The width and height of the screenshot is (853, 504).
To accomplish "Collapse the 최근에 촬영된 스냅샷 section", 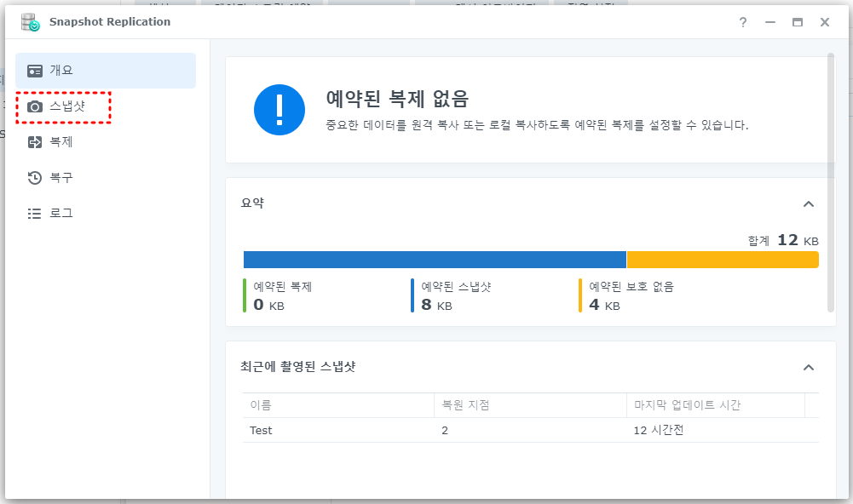I will [809, 367].
